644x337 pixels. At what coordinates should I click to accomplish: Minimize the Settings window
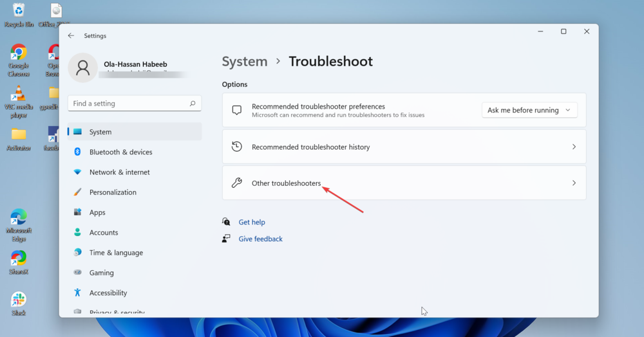click(x=540, y=32)
